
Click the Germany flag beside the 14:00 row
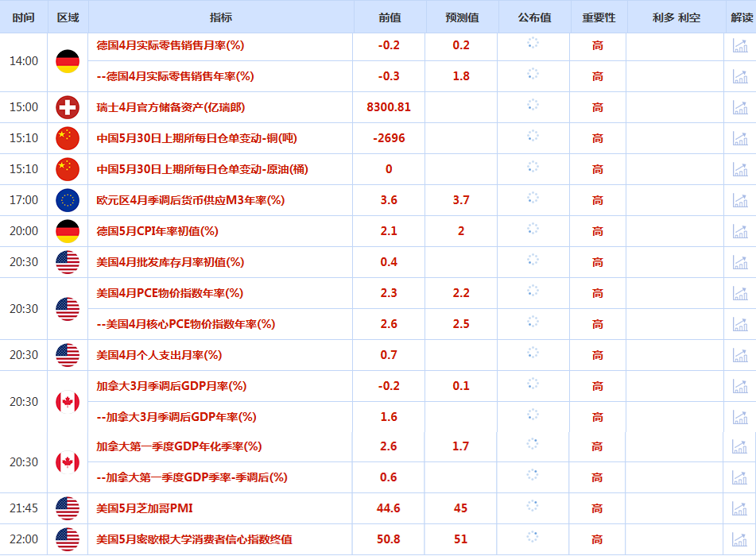click(x=68, y=61)
